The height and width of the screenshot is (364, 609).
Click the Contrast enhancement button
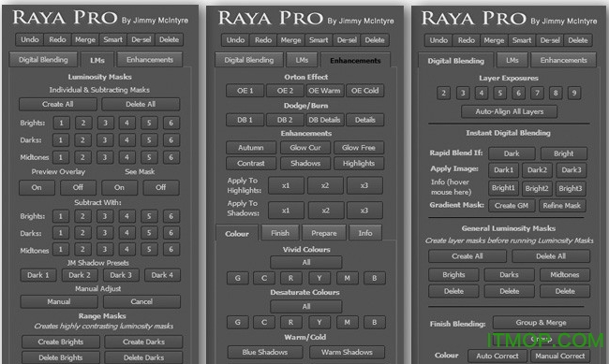pyautogui.click(x=251, y=164)
